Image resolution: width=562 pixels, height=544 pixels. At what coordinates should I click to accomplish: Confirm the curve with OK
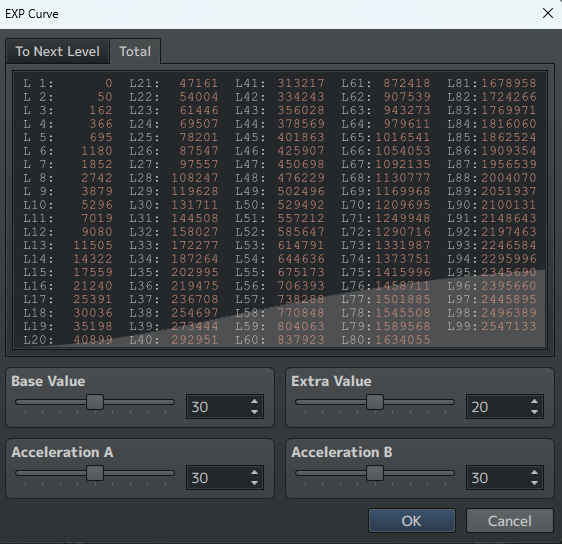411,521
